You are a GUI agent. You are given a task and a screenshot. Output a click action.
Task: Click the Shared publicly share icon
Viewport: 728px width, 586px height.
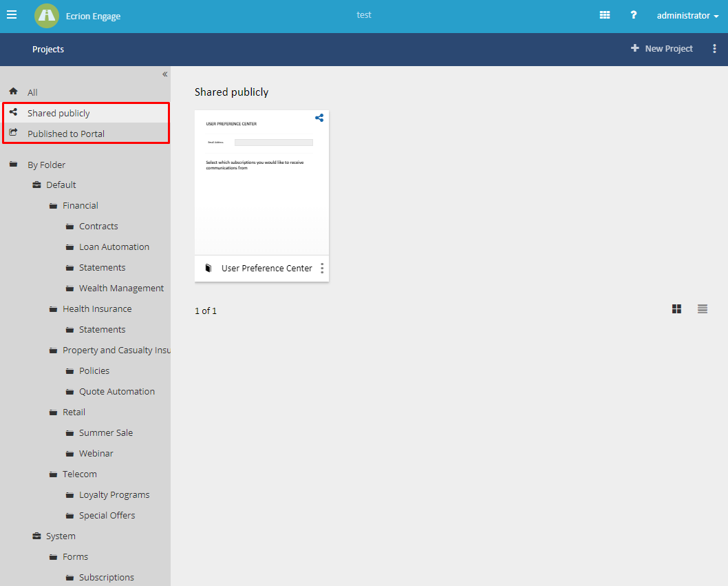click(x=12, y=112)
